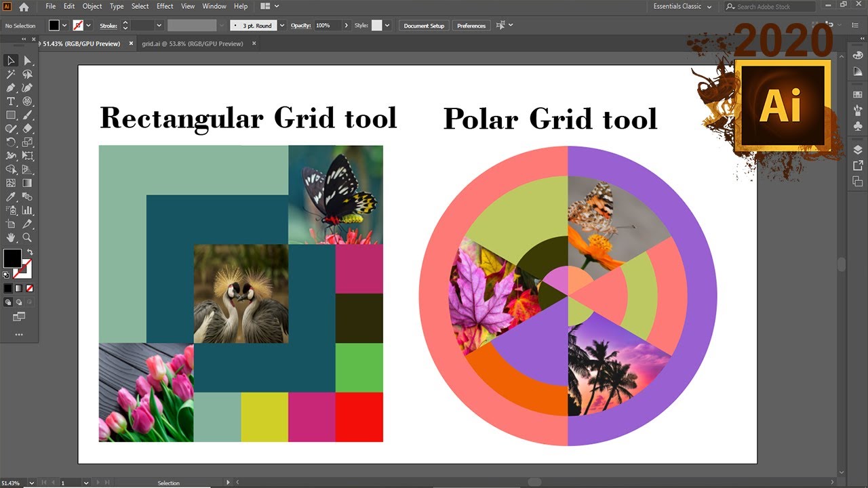Pick the Paintbrush tool
The width and height of the screenshot is (868, 488).
[x=27, y=115]
